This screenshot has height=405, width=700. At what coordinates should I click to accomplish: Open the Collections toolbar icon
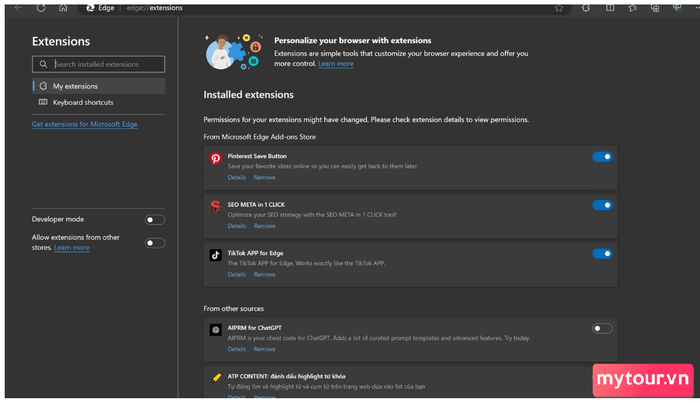point(655,8)
